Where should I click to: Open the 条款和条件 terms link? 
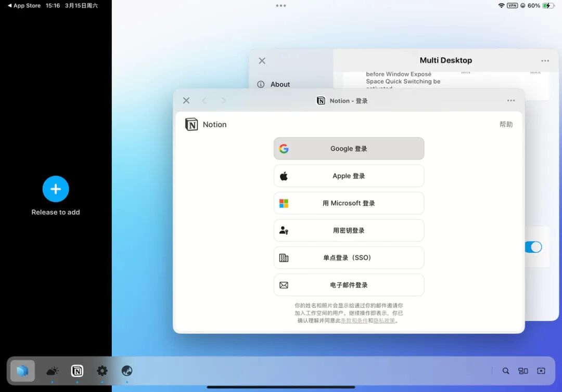[354, 320]
